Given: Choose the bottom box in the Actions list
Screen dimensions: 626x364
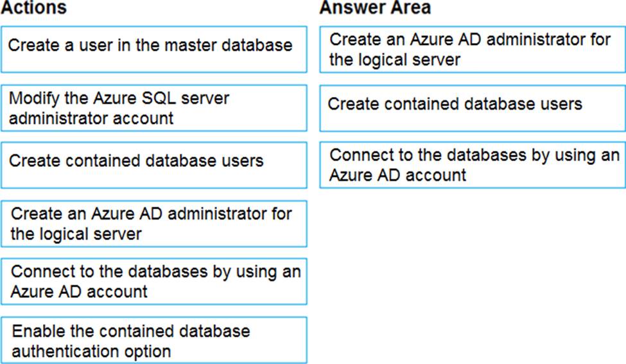Looking at the screenshot, I should [x=153, y=340].
